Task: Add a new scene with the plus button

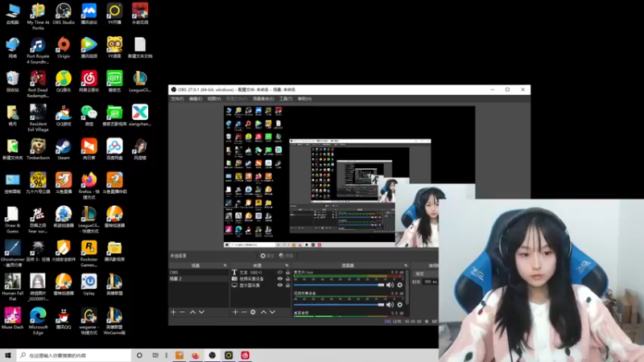Action: click(173, 312)
